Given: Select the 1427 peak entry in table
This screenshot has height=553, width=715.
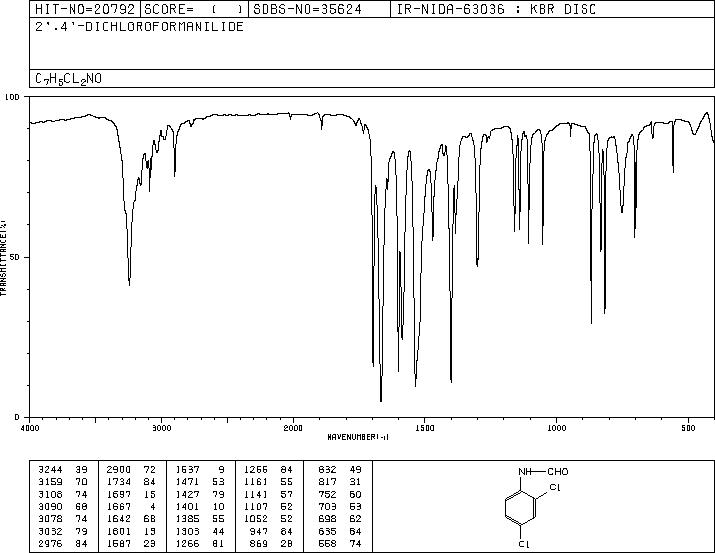Looking at the screenshot, I should point(200,494).
